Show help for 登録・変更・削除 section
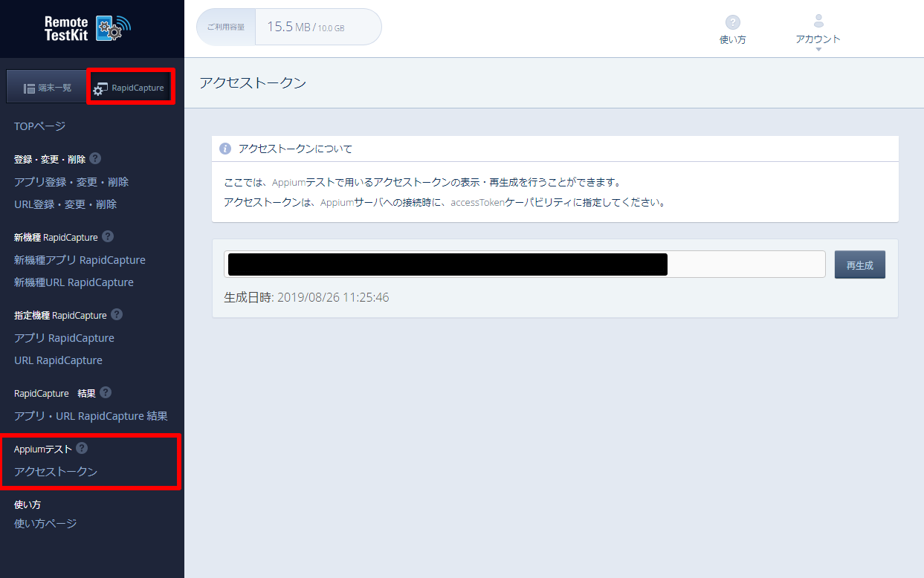The image size is (924, 578). (95, 158)
